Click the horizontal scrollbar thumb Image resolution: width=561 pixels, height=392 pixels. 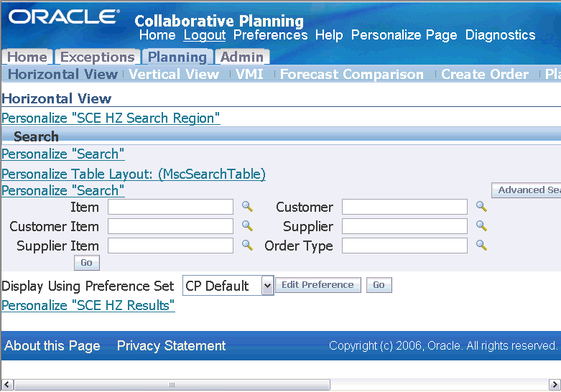(x=172, y=385)
